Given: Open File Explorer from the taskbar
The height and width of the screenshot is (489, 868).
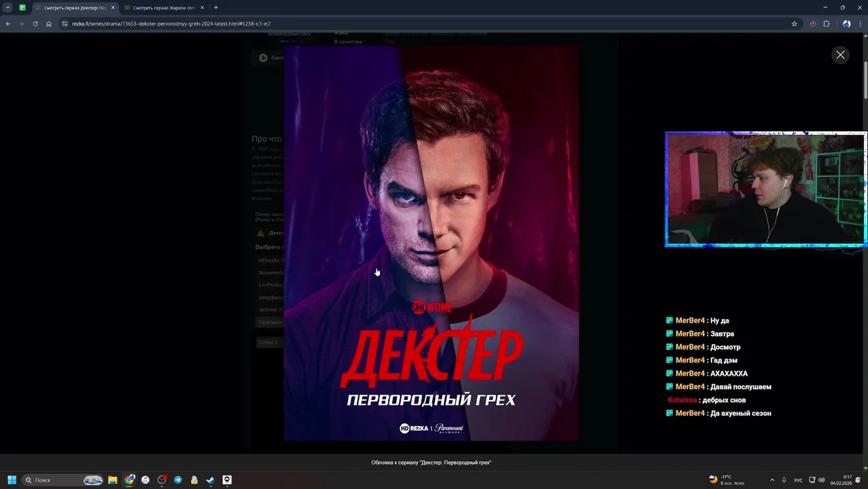Looking at the screenshot, I should tap(113, 479).
